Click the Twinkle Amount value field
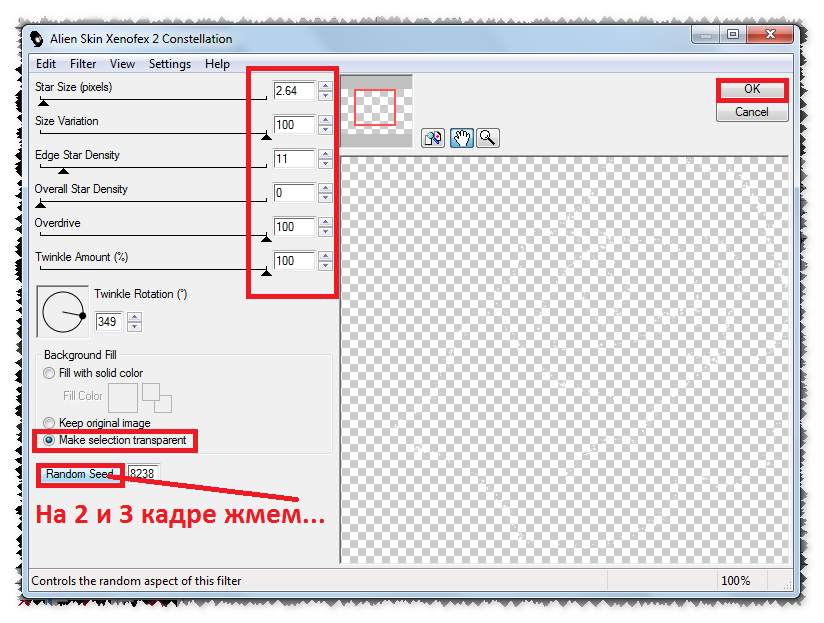Screen dimensions: 824x623 (x=294, y=261)
